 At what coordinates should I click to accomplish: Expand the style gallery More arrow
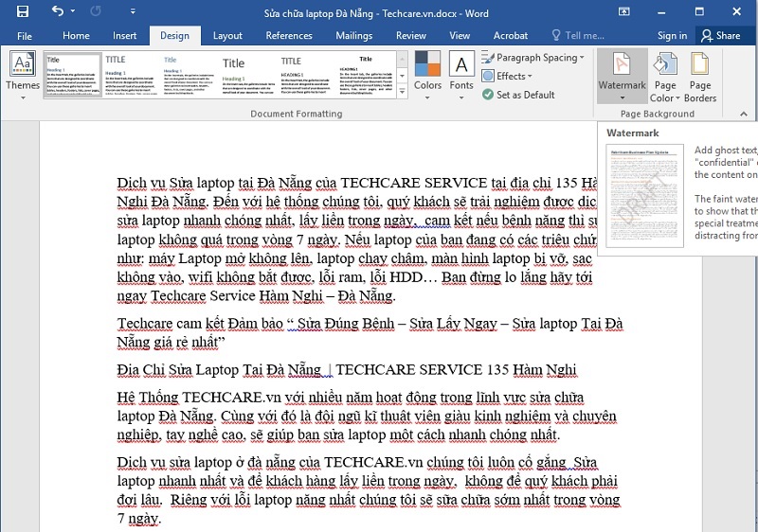[x=402, y=91]
